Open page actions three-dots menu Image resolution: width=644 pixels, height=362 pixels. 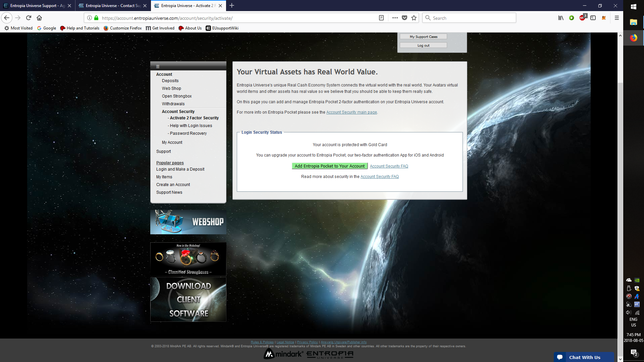[x=395, y=18]
